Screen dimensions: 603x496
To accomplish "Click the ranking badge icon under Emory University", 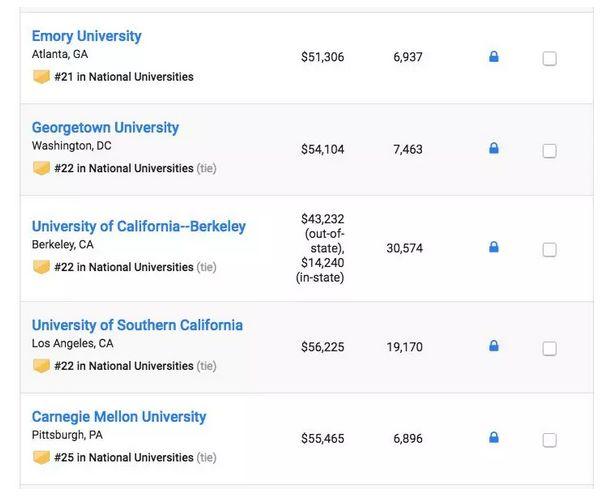I will coord(41,77).
